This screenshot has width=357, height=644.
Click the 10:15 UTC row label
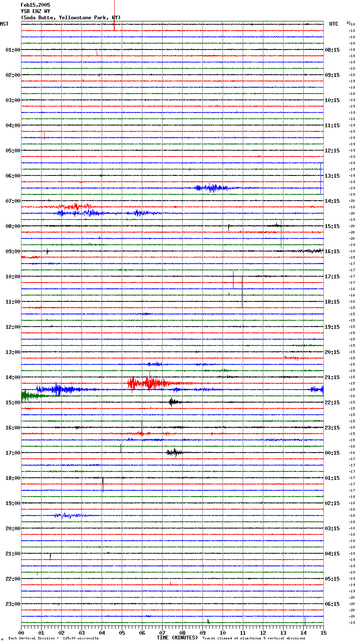[332, 100]
